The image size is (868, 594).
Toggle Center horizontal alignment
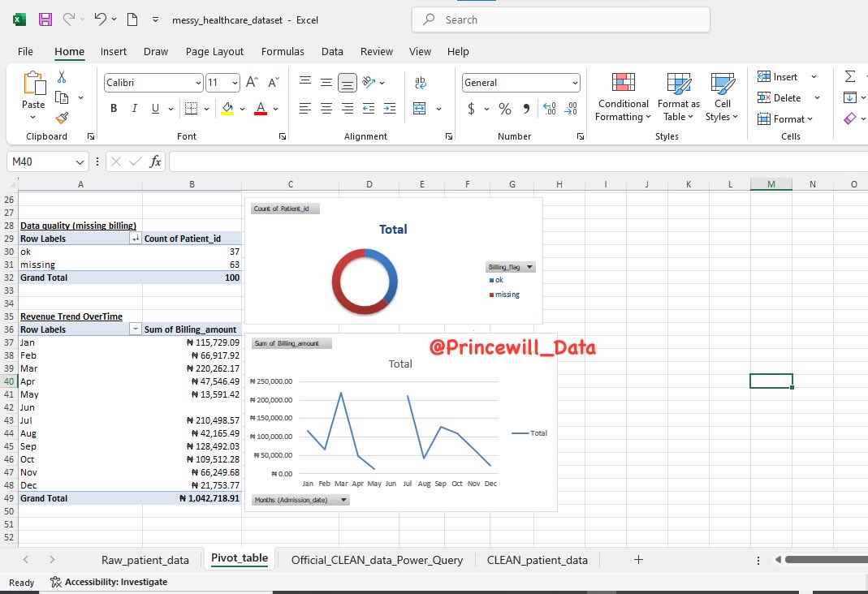point(326,109)
